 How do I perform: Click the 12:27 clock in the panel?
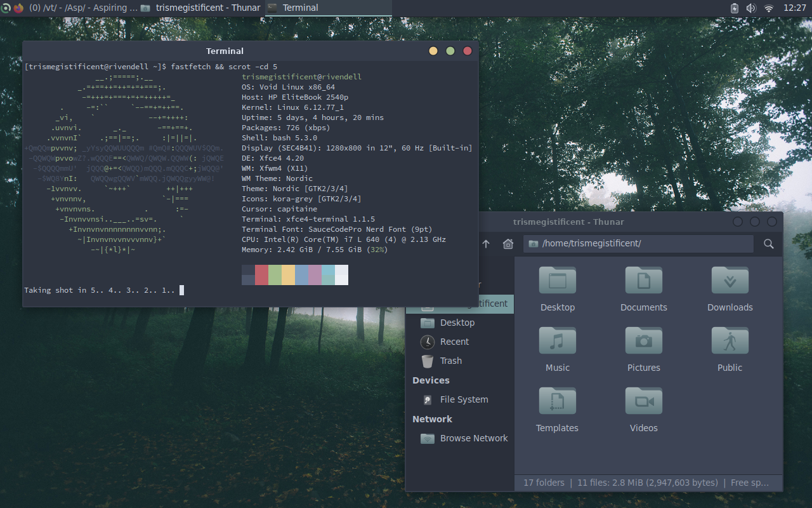pyautogui.click(x=794, y=8)
